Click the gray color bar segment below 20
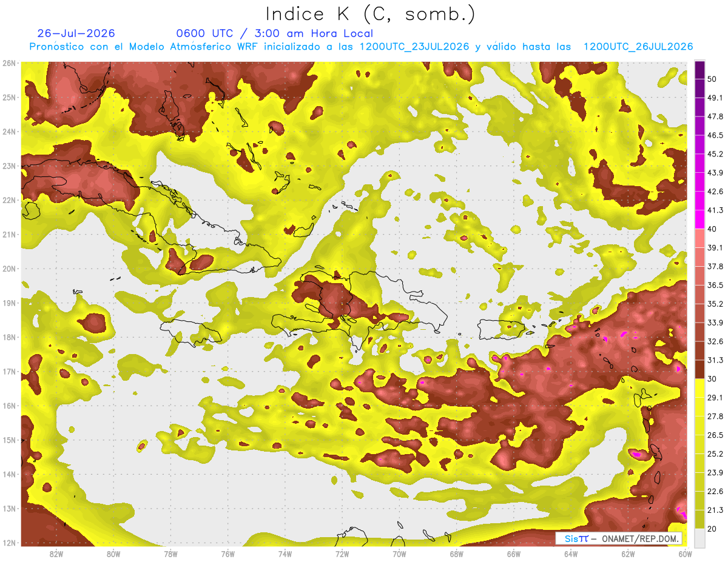This screenshot has height=562, width=728. [699, 537]
